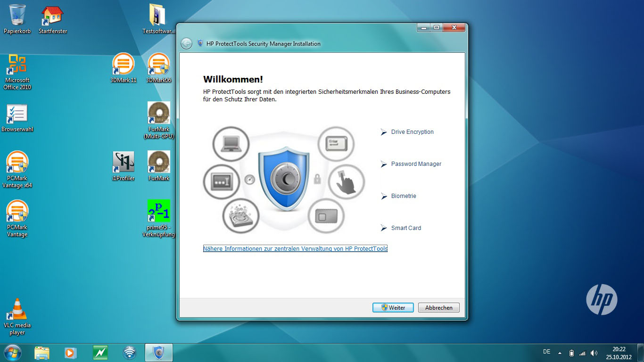Launch Microsoft Office 2010 shortcut
Screen dimensions: 644x362
pos(17,72)
